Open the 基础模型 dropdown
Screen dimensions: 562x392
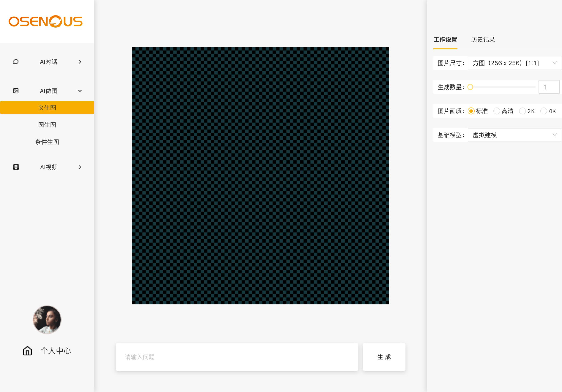(x=515, y=135)
